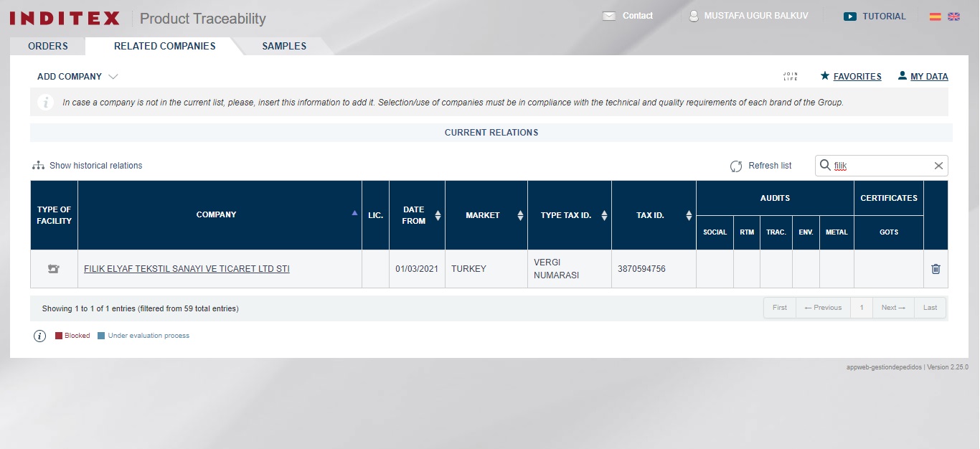This screenshot has height=449, width=980.
Task: Focus the search field containing filik
Action: click(x=882, y=166)
